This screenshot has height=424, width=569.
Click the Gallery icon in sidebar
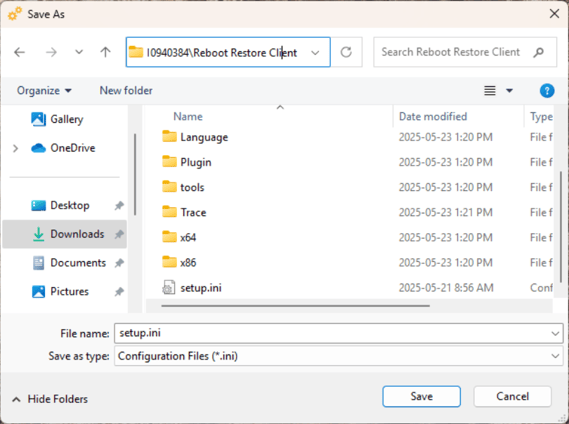point(38,119)
